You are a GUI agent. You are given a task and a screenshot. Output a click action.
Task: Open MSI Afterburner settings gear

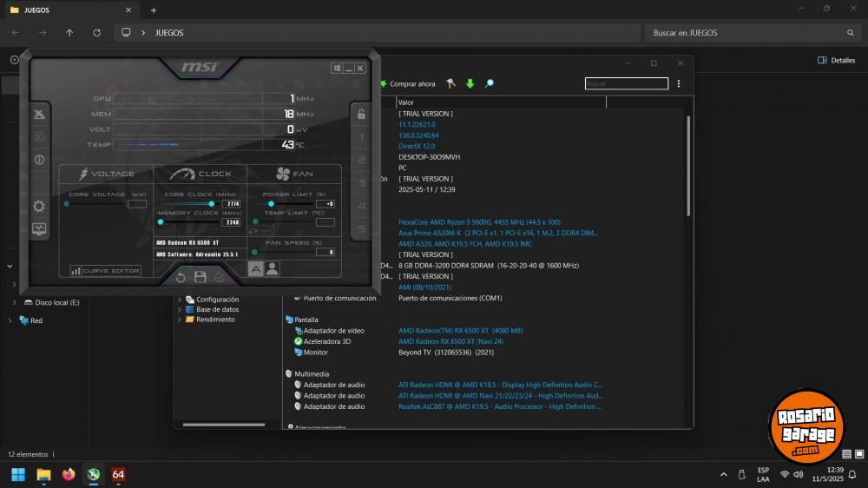point(39,207)
